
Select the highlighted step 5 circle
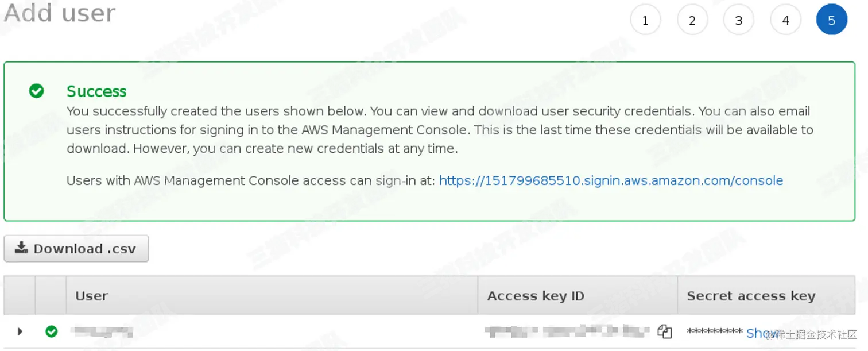click(831, 20)
